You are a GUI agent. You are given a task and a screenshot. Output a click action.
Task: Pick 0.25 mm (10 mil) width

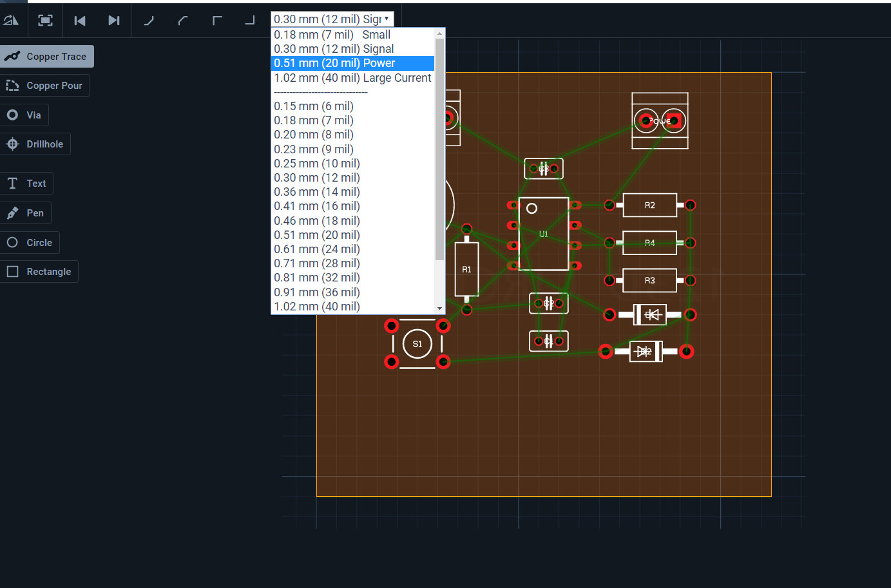pos(353,164)
